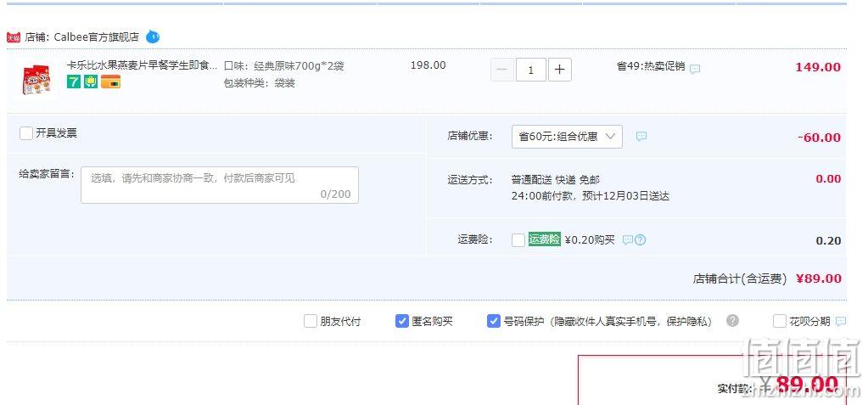Click the quantity input field
This screenshot has width=868, height=405.
point(531,70)
